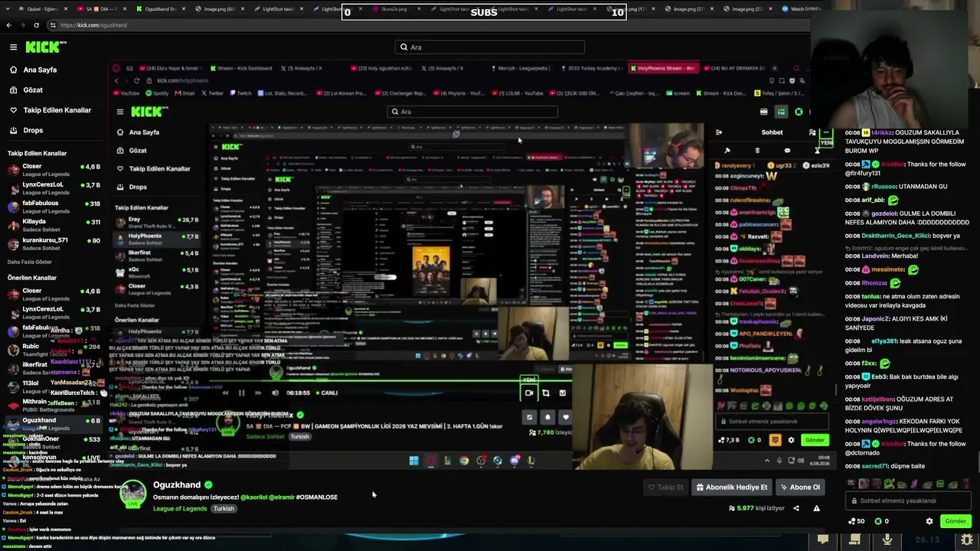Reload the page with the refresh icon
The width and height of the screenshot is (980, 551).
tap(36, 25)
